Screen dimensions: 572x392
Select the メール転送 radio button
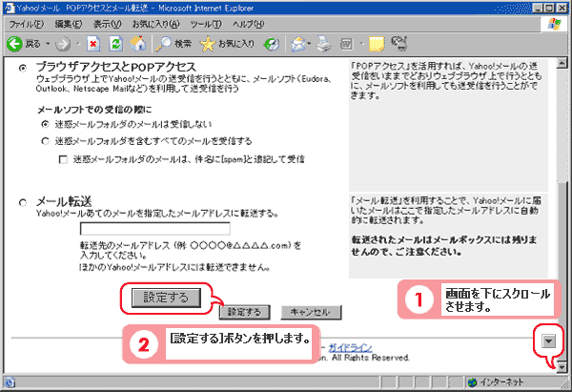click(23, 202)
